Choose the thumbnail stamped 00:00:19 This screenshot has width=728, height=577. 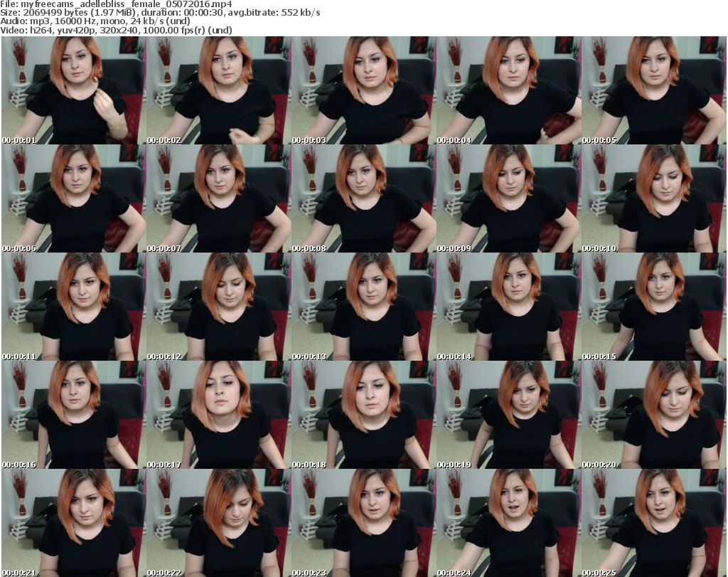click(x=508, y=415)
